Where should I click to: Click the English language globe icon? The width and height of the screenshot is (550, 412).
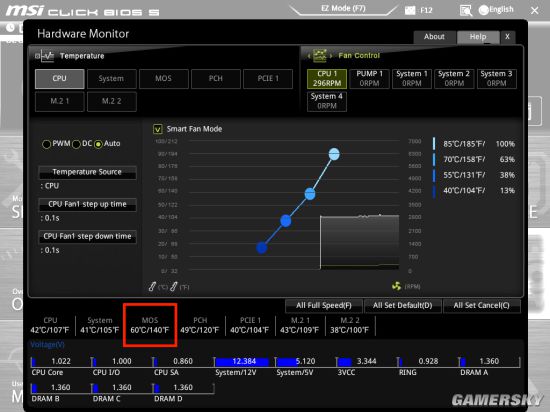483,10
